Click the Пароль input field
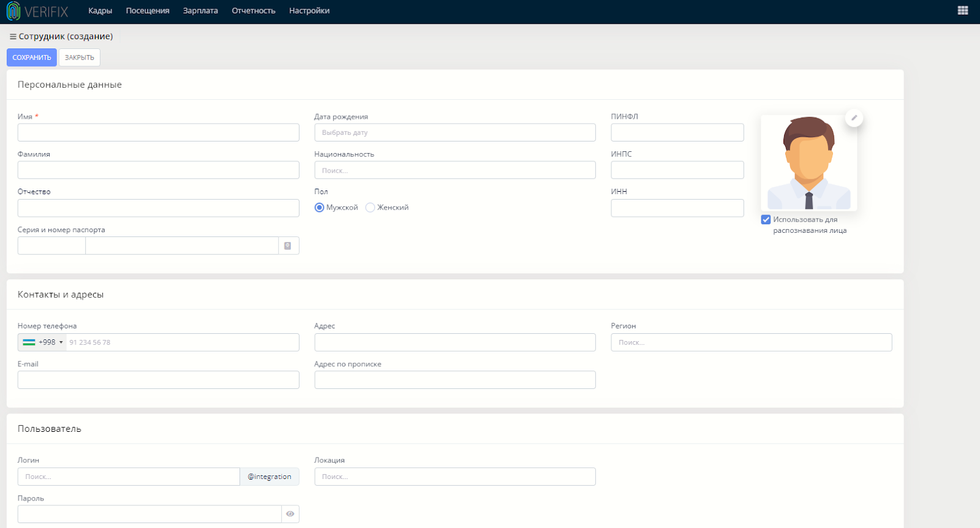Image resolution: width=980 pixels, height=528 pixels. [149, 514]
